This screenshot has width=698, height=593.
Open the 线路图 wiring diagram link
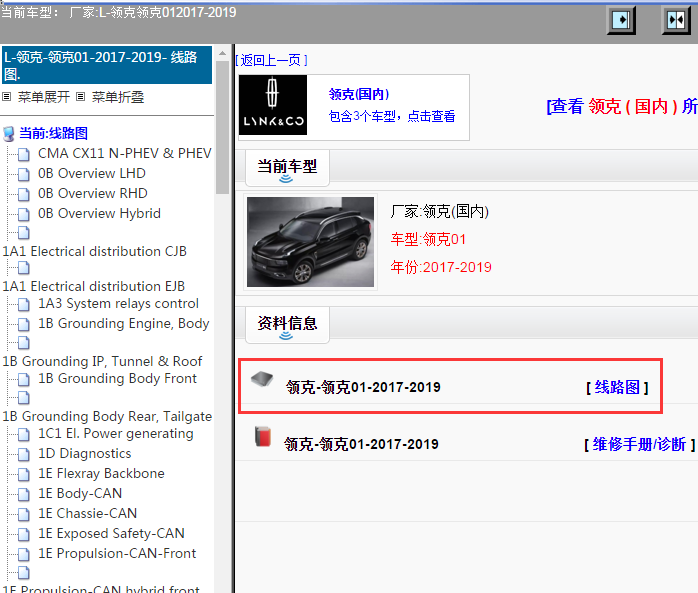pyautogui.click(x=617, y=387)
